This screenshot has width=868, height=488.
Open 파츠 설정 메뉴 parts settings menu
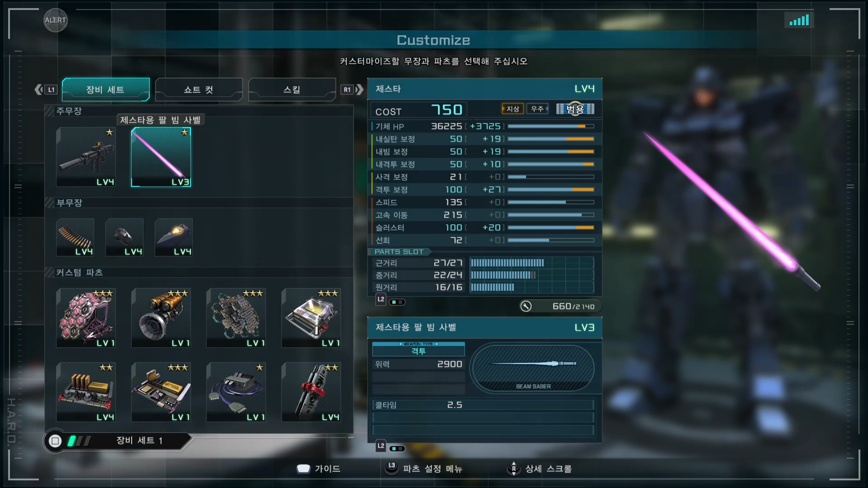(424, 469)
